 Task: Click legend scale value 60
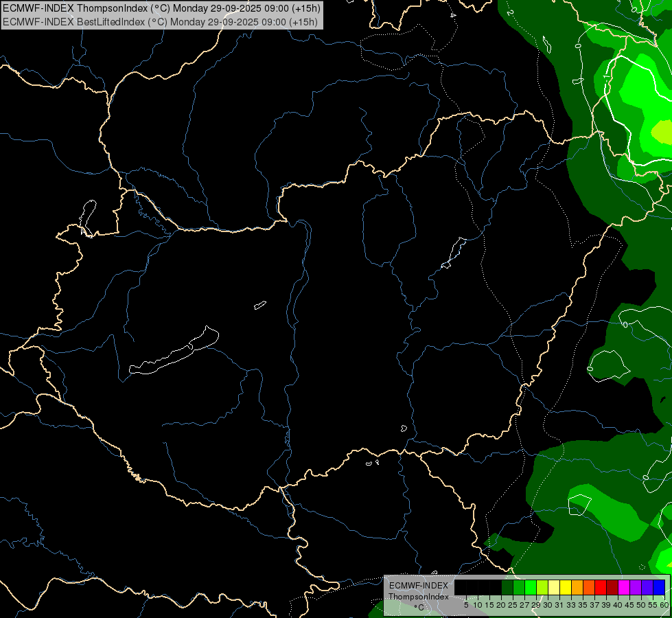(664, 605)
